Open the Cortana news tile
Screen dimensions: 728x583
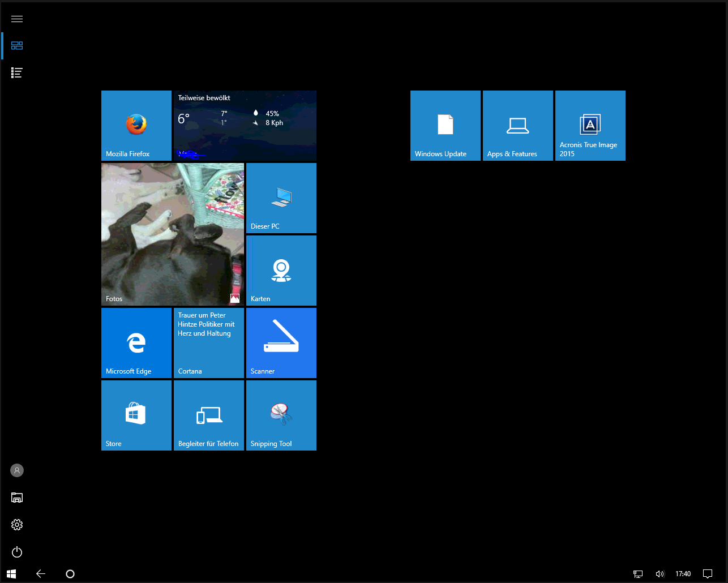click(x=209, y=343)
